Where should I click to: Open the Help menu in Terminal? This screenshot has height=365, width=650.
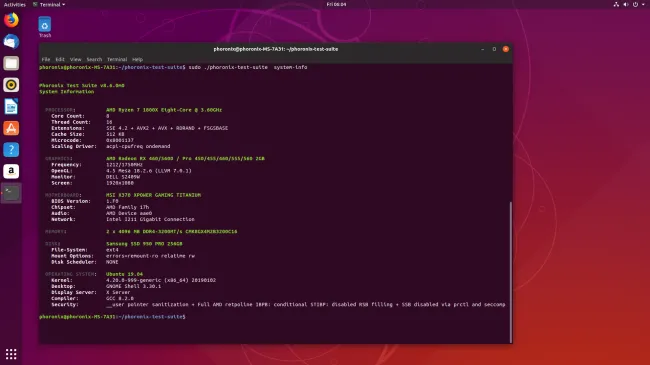137,59
